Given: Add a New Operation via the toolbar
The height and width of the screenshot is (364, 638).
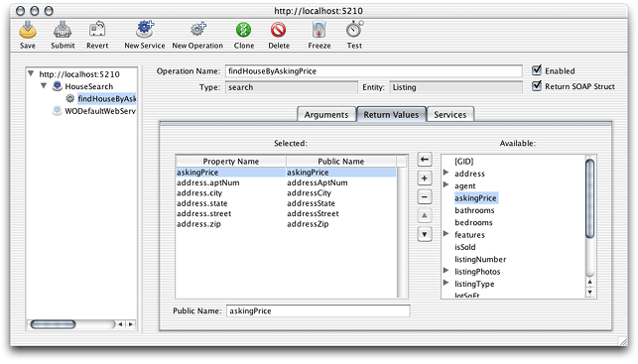Looking at the screenshot, I should click(197, 30).
